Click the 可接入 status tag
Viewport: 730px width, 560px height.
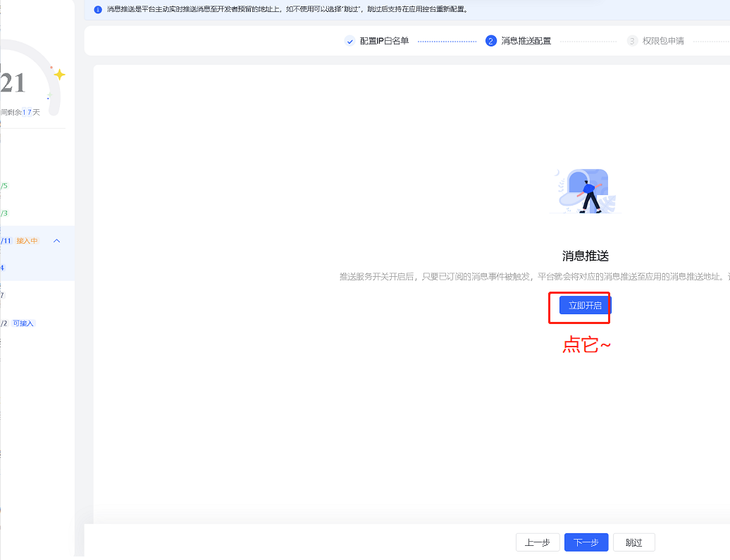pyautogui.click(x=23, y=323)
